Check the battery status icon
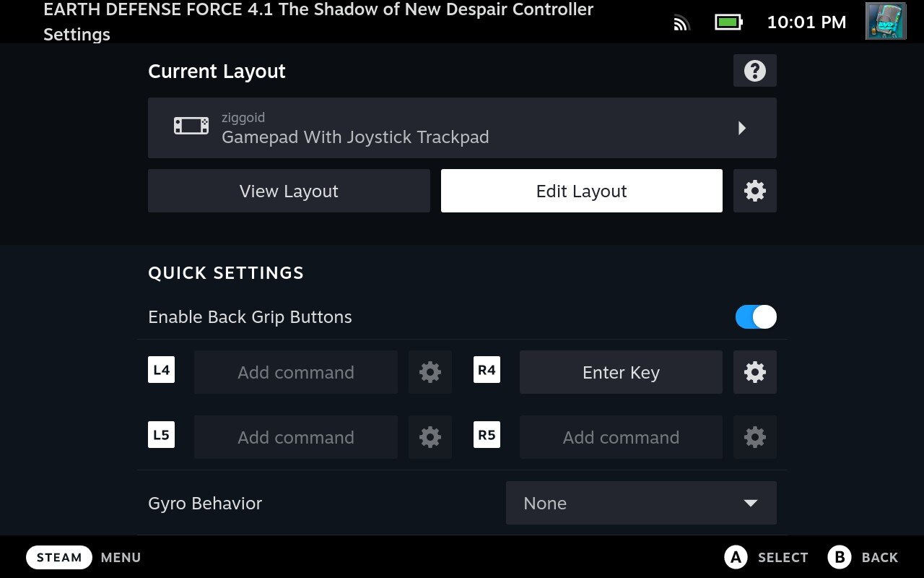This screenshot has width=924, height=578. tap(728, 22)
